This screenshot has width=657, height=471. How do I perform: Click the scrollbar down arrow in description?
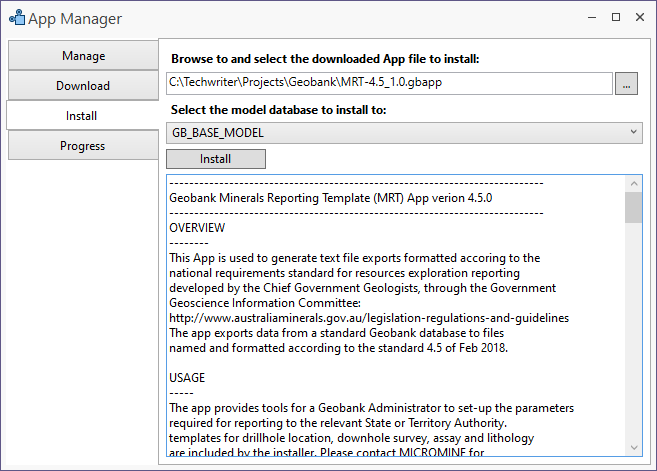tap(634, 448)
